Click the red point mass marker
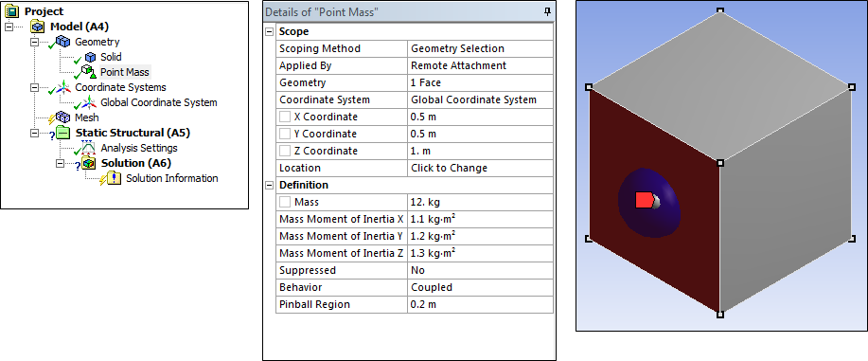This screenshot has height=361, width=868. click(644, 200)
